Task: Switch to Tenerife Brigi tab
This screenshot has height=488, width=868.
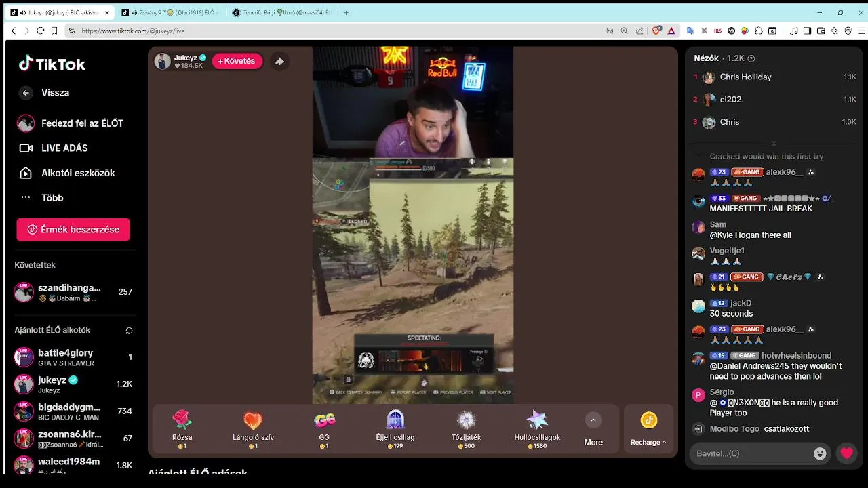Action: (x=281, y=12)
